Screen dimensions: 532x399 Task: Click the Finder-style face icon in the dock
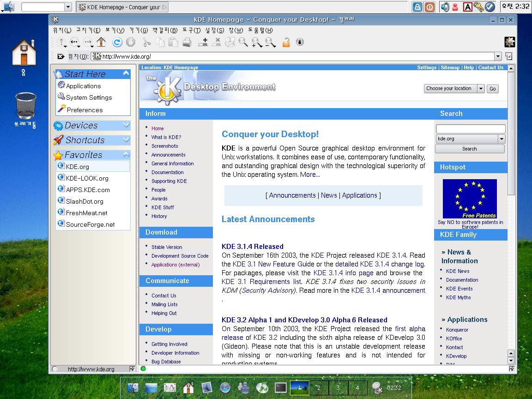[133, 387]
